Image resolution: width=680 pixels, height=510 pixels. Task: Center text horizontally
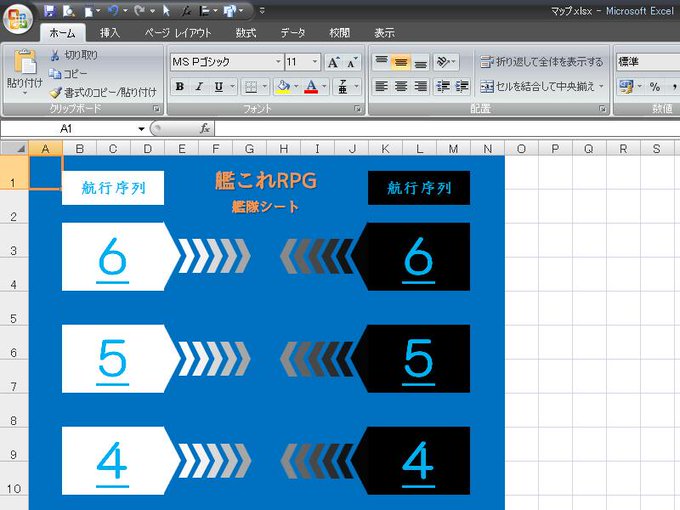tap(401, 87)
